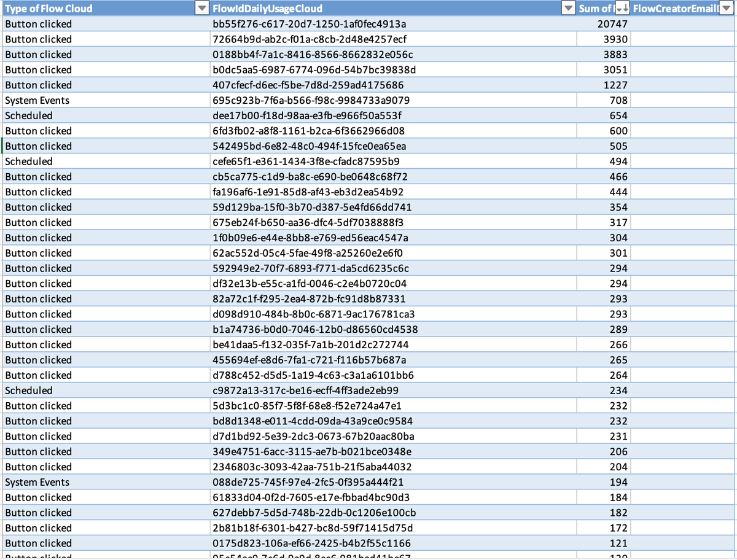Screen dimensions: 737x560
Task: Select cell 695c923b-7f6a-b566-f98c-9984733a9079
Action: (x=393, y=100)
